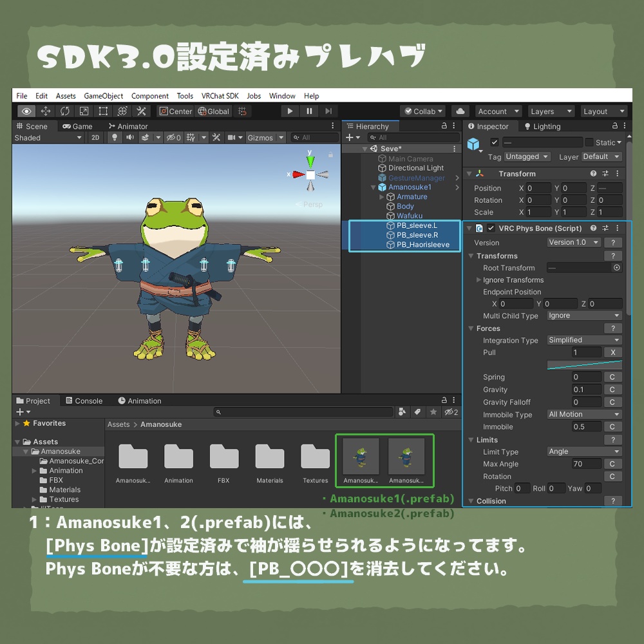The height and width of the screenshot is (644, 644).
Task: Open the custom tools wrench icon
Action: click(x=140, y=111)
